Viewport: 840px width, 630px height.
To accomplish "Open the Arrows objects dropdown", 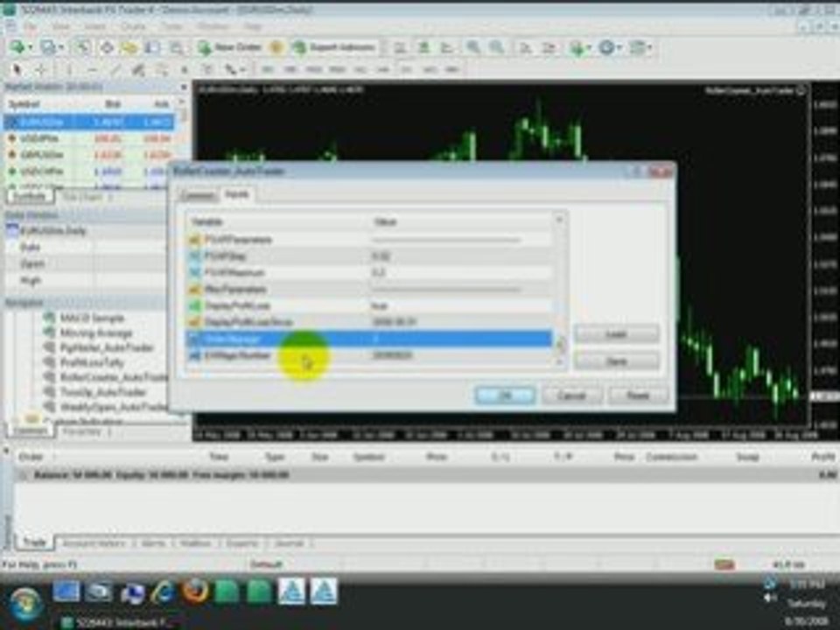I will (x=234, y=70).
